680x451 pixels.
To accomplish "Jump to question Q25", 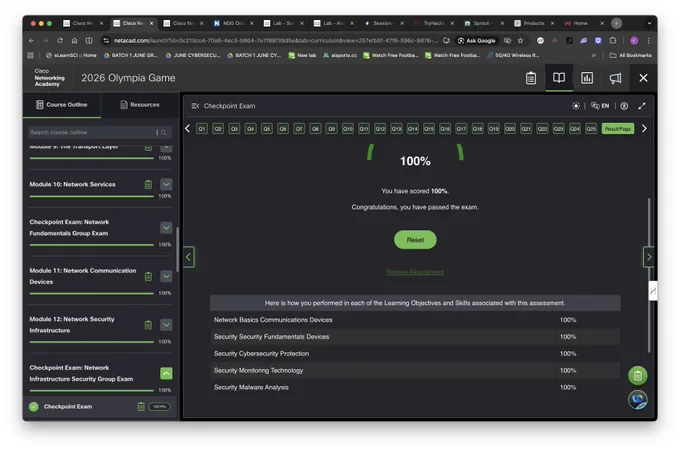I will [x=591, y=129].
